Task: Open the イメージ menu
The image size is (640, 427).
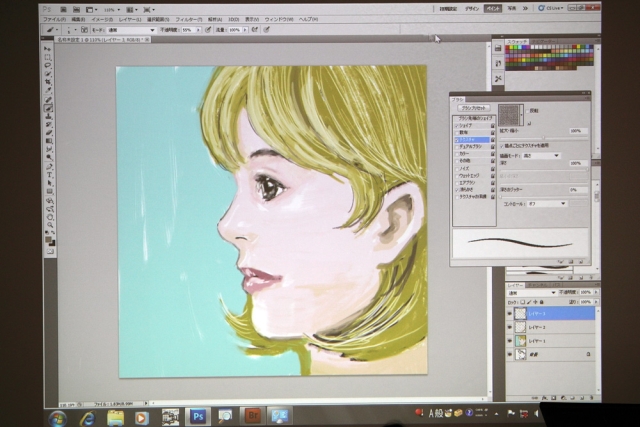Action: click(x=102, y=19)
